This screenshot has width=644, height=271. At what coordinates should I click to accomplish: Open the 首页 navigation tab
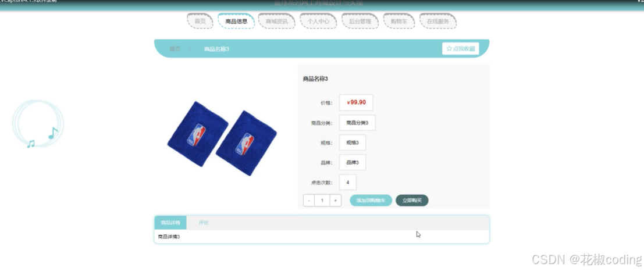[x=200, y=22]
